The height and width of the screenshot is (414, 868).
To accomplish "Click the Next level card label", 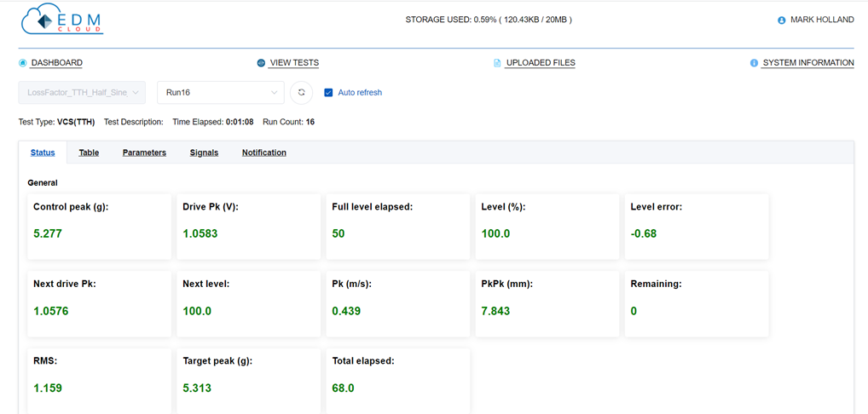I will pos(206,285).
